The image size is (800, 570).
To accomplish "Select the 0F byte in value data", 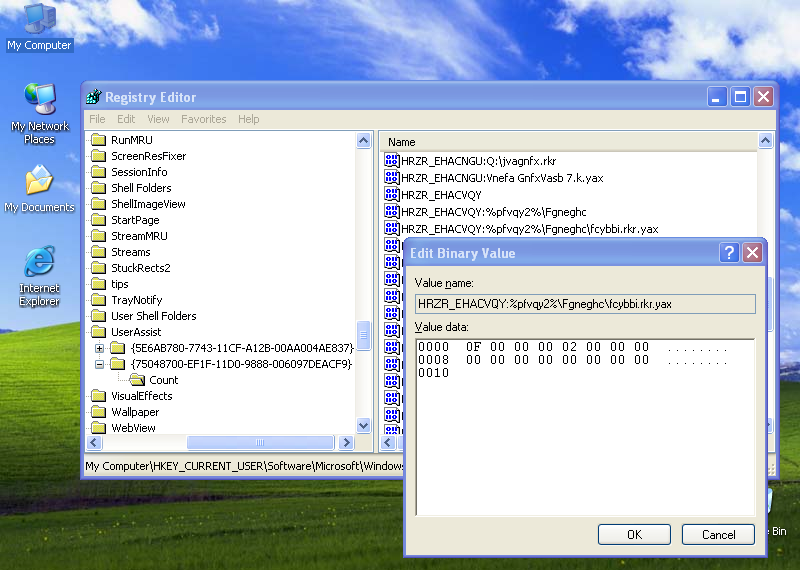I will 473,347.
